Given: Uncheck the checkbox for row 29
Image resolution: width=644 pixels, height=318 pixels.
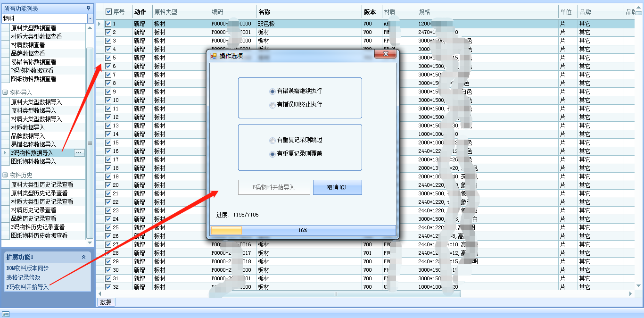Looking at the screenshot, I should pos(108,261).
